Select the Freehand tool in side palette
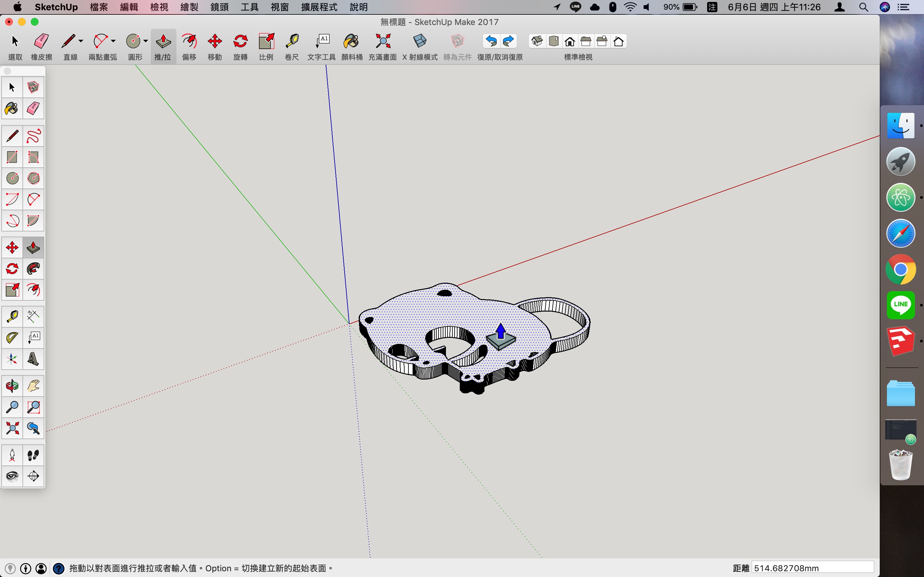This screenshot has width=924, height=577. coord(33,136)
